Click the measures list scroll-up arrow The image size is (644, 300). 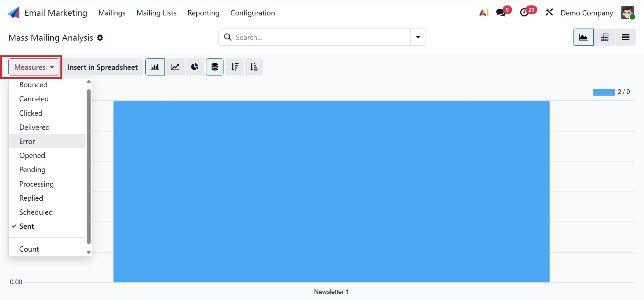point(89,82)
